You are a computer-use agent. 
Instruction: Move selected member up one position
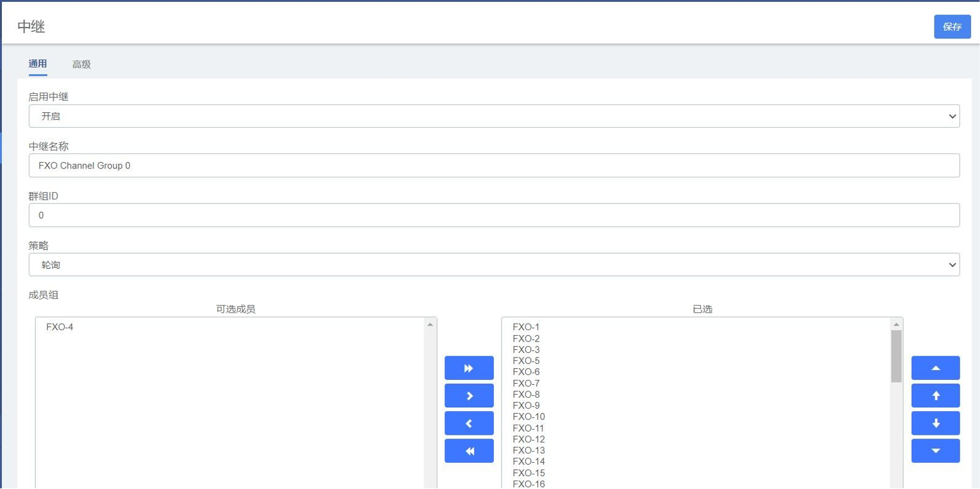point(935,396)
